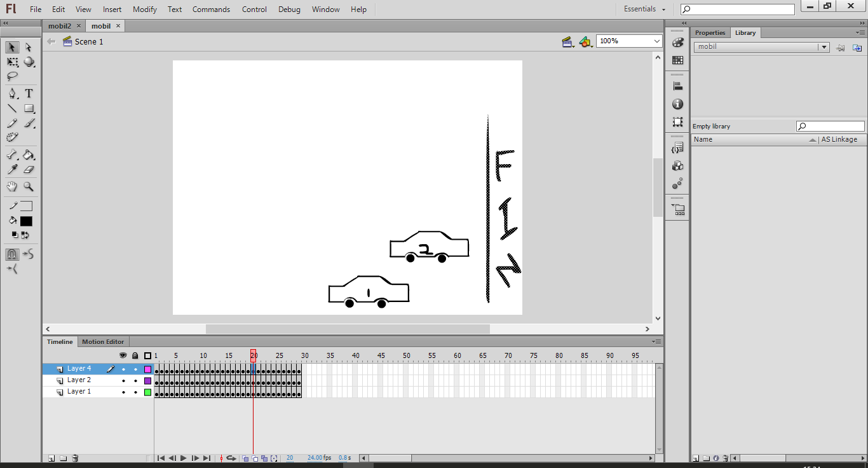Open the mobil symbol dropdown in Library
The height and width of the screenshot is (468, 868).
pyautogui.click(x=824, y=46)
